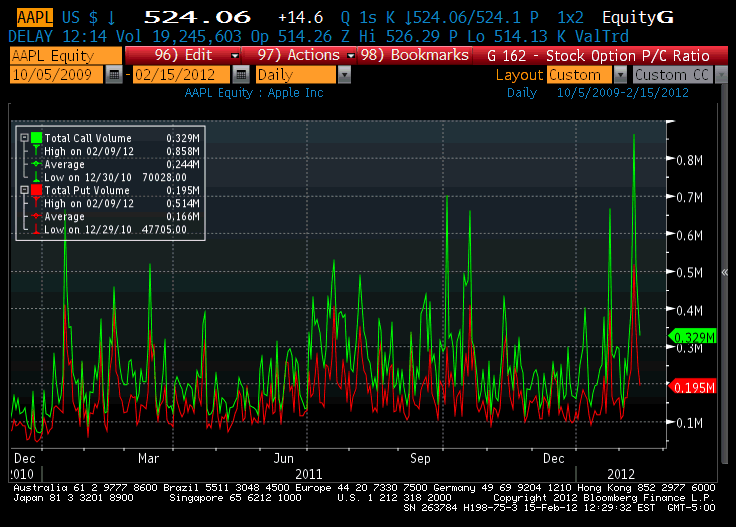Screen dimensions: 736x527
Task: Click the Daily periodicity field
Action: pos(296,75)
